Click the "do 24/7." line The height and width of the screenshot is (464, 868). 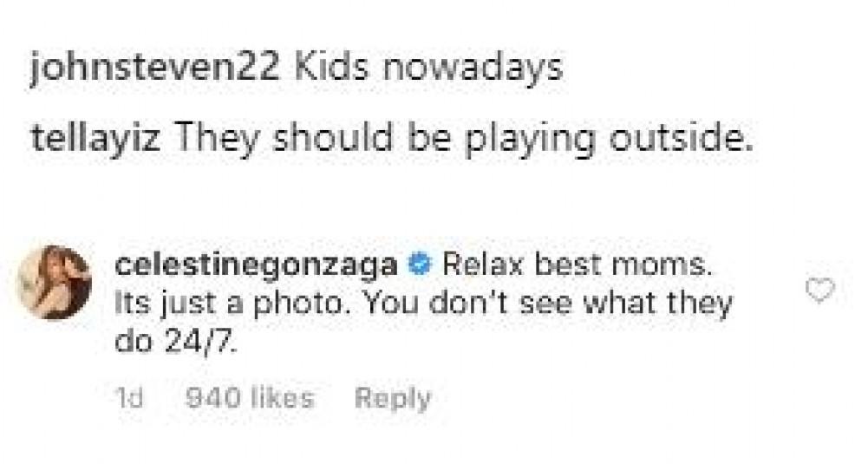174,343
